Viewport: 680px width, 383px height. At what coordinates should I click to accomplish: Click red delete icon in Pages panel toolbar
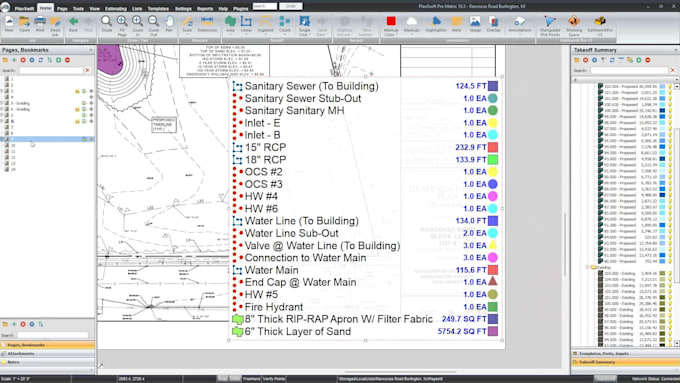[23, 60]
